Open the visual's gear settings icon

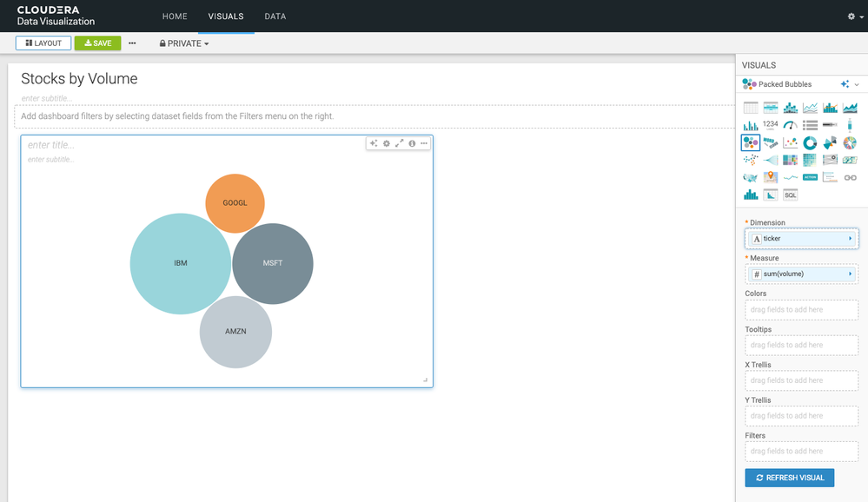click(387, 143)
